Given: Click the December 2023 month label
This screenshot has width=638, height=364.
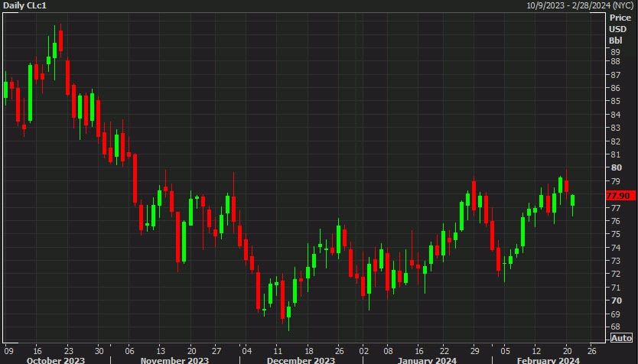Looking at the screenshot, I should pyautogui.click(x=301, y=360).
